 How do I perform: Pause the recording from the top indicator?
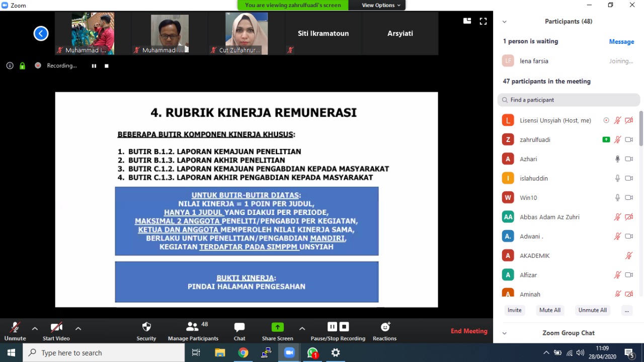(94, 66)
